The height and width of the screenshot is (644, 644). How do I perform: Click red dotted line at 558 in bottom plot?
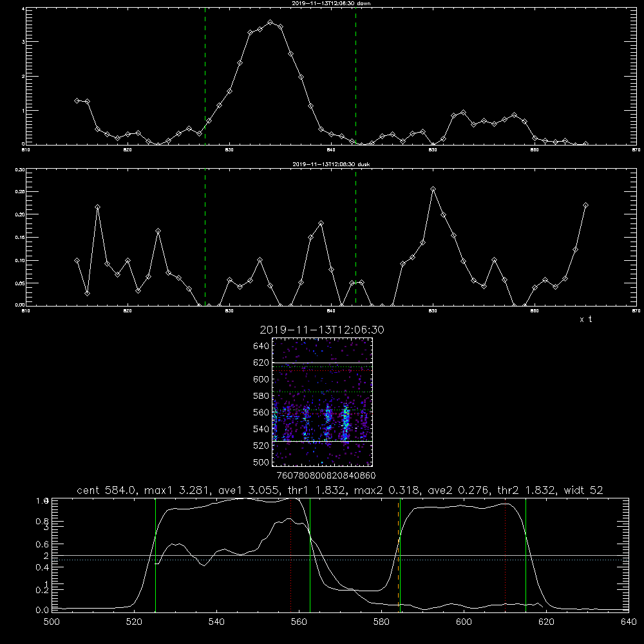pyautogui.click(x=291, y=555)
